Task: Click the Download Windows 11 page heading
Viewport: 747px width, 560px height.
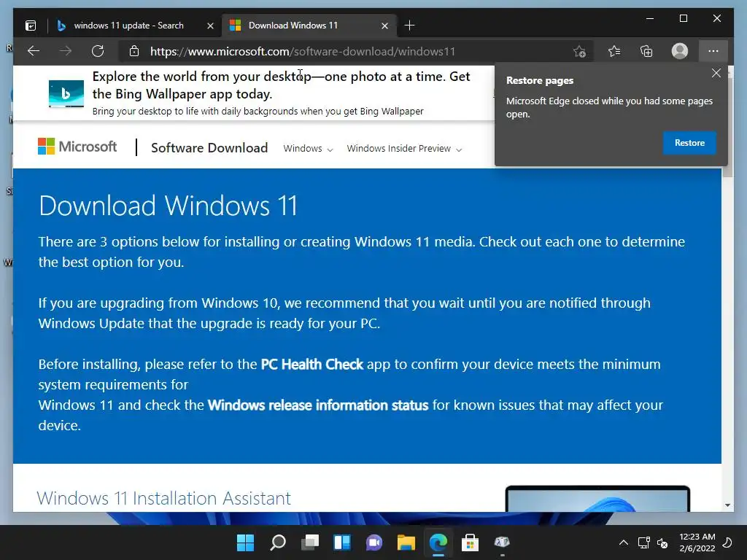Action: pyautogui.click(x=169, y=206)
